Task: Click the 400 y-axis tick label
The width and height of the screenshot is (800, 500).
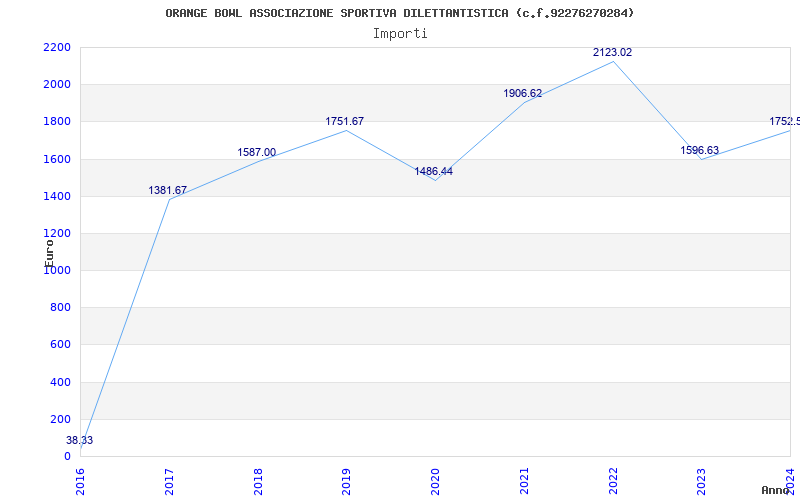Action: tap(61, 382)
